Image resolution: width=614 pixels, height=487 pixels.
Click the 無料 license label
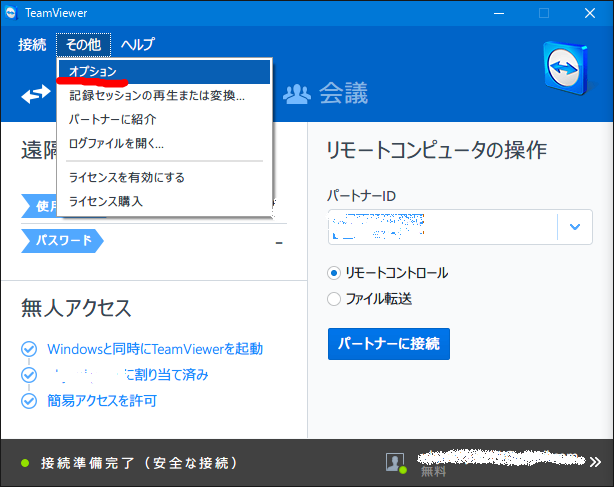pyautogui.click(x=433, y=472)
